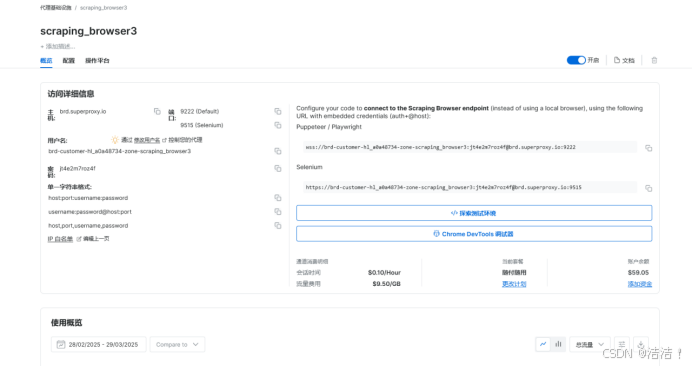Switch to the 配置 tab

(69, 61)
